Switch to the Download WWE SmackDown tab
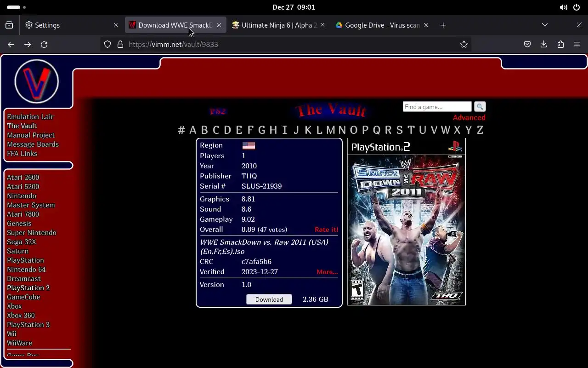Viewport: 588px width, 368px height. click(x=175, y=25)
